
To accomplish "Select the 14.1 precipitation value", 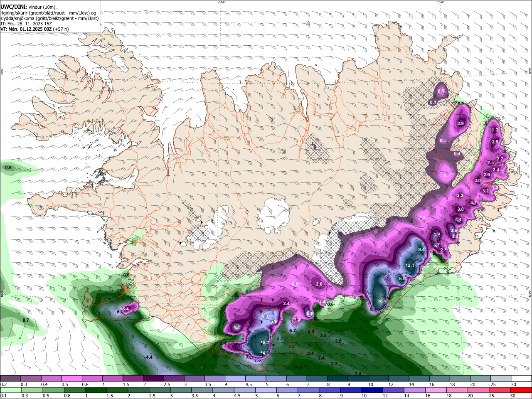I will coord(264,353).
